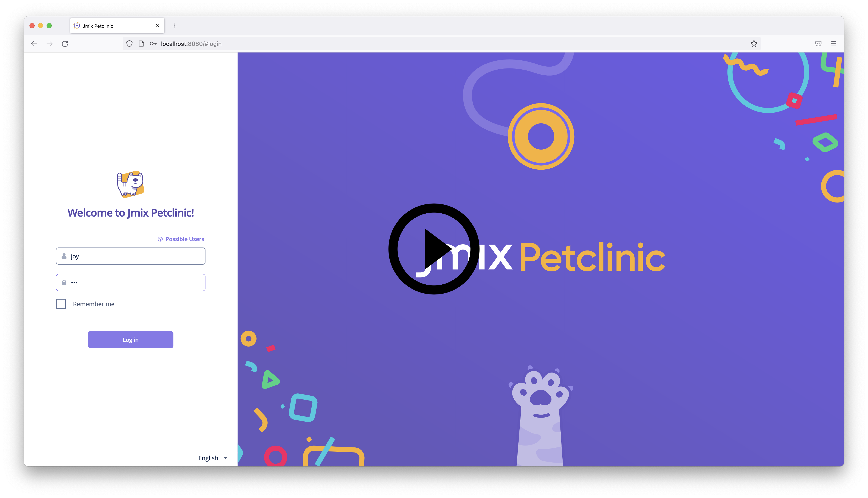Screen dimensions: 868x498
Task: Click the browser back arrow icon
Action: (34, 44)
